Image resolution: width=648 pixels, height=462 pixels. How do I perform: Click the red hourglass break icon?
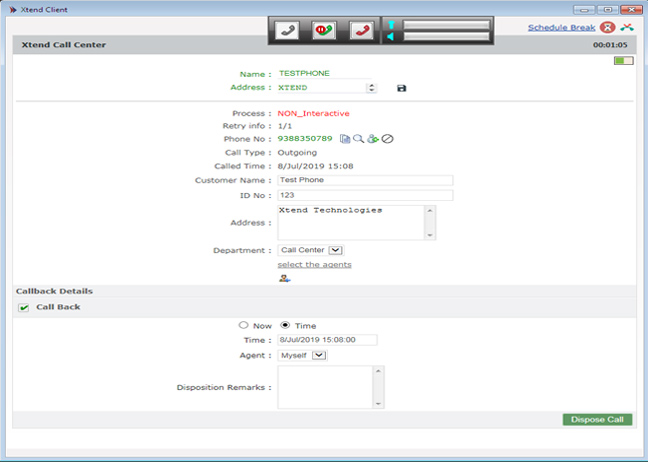(608, 27)
